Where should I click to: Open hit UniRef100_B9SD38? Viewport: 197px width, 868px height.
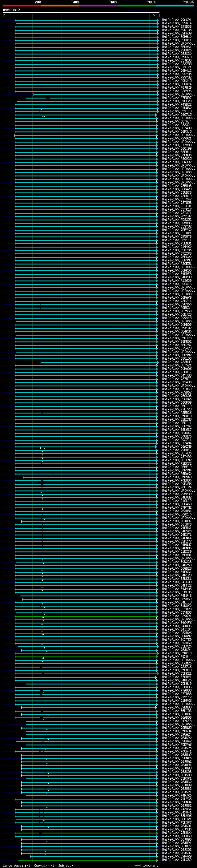pyautogui.click(x=176, y=26)
